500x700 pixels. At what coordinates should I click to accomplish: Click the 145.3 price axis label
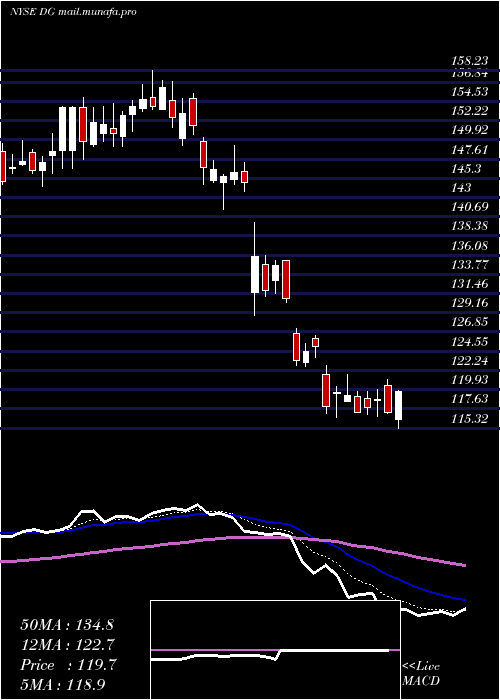click(x=466, y=169)
